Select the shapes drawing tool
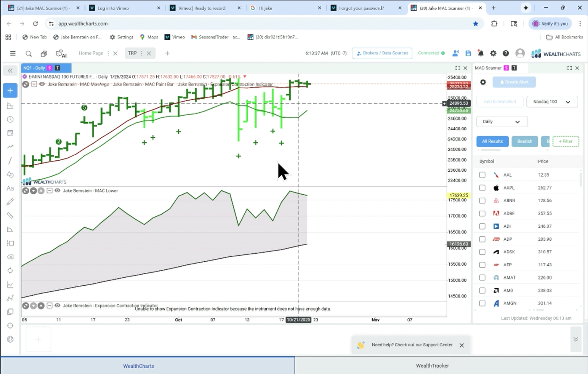Image resolution: width=588 pixels, height=374 pixels. (x=10, y=174)
